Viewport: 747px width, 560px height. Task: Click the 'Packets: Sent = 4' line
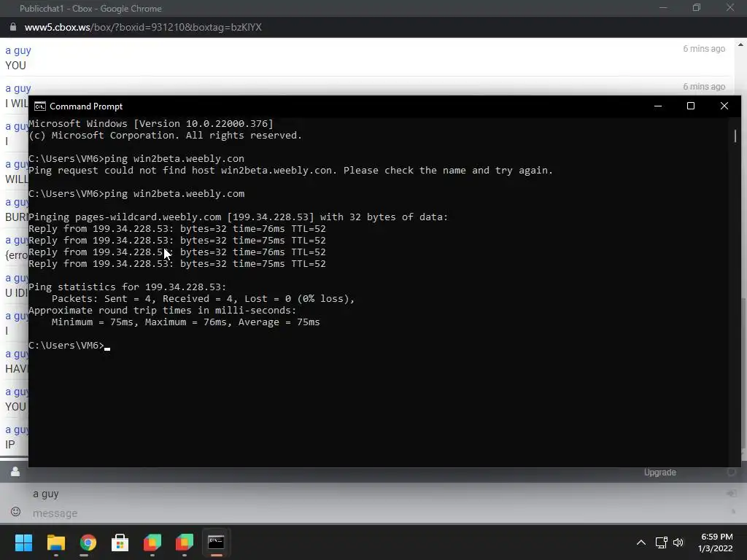pyautogui.click(x=203, y=299)
